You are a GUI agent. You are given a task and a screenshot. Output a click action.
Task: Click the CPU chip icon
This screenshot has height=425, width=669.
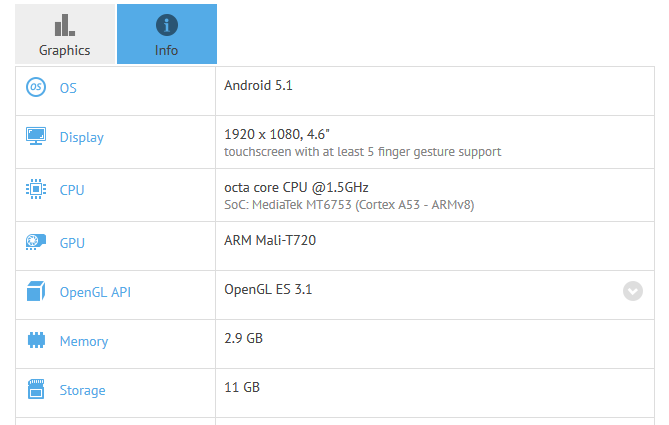[36, 189]
